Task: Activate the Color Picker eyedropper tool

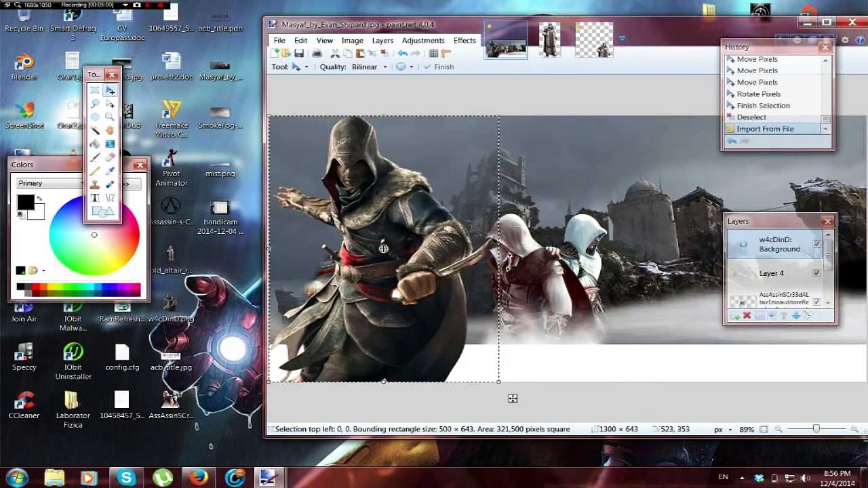Action: pyautogui.click(x=110, y=171)
